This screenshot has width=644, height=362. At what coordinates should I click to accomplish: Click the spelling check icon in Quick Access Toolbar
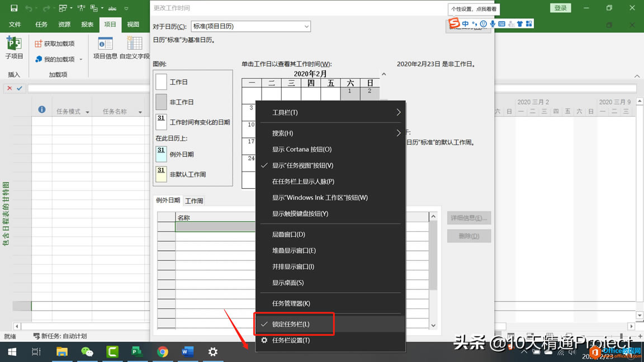(111, 7)
